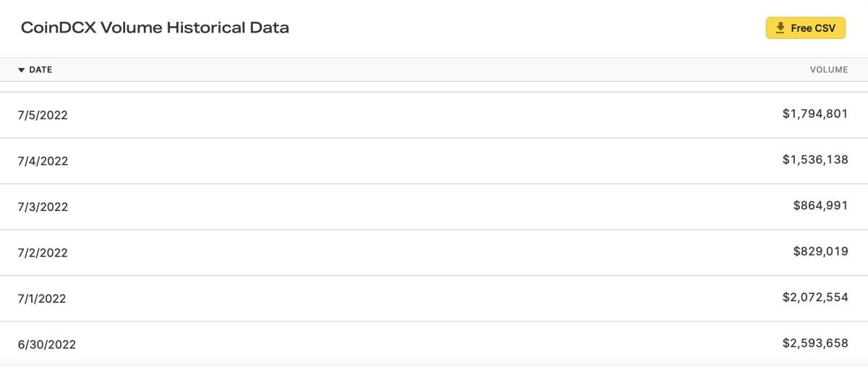Viewport: 868px width, 367px height.
Task: Toggle the date sort arrow
Action: (x=21, y=70)
